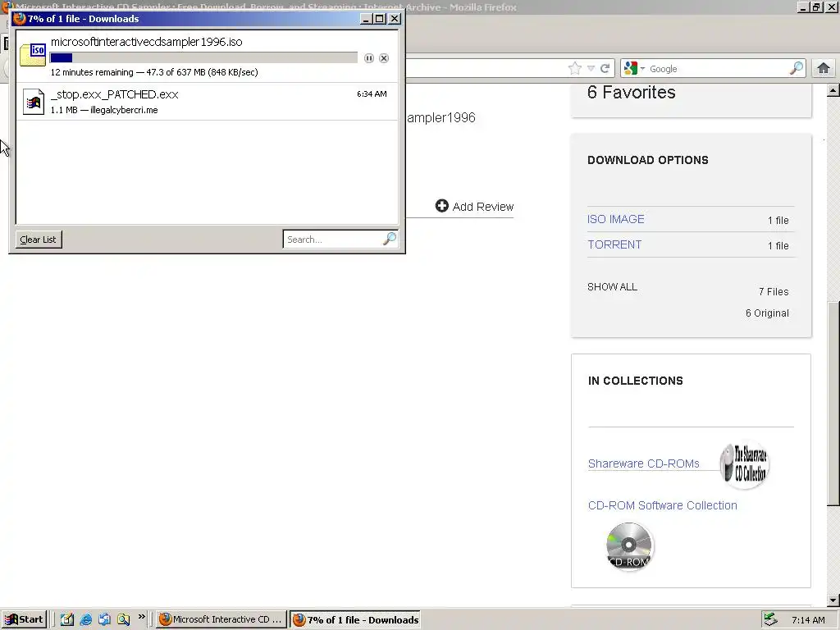Open the address bar history dropdown arrow

[591, 69]
